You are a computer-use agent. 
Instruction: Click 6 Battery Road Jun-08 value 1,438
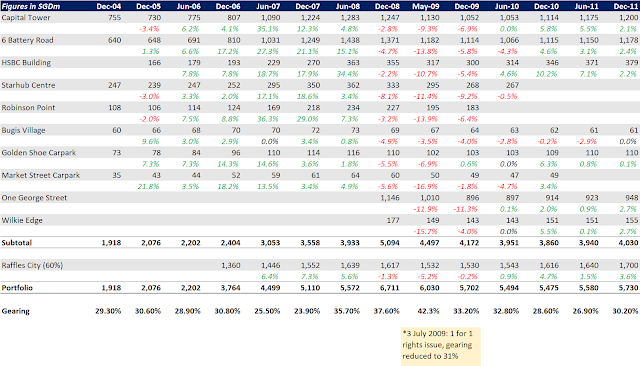350,40
